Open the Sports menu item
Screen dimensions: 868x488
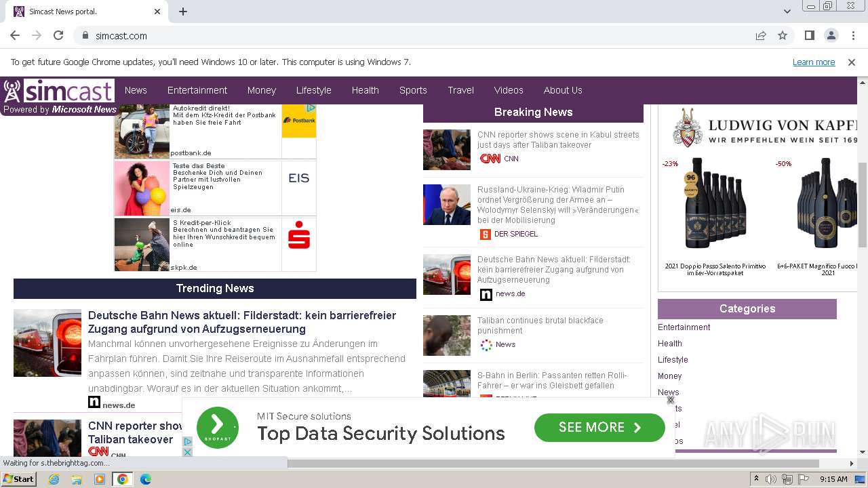[x=413, y=90]
